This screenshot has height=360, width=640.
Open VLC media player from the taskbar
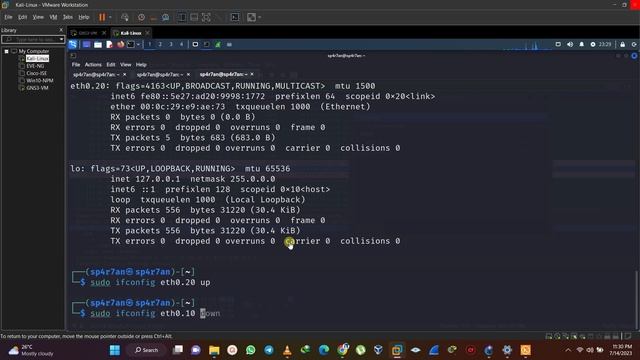[287, 350]
